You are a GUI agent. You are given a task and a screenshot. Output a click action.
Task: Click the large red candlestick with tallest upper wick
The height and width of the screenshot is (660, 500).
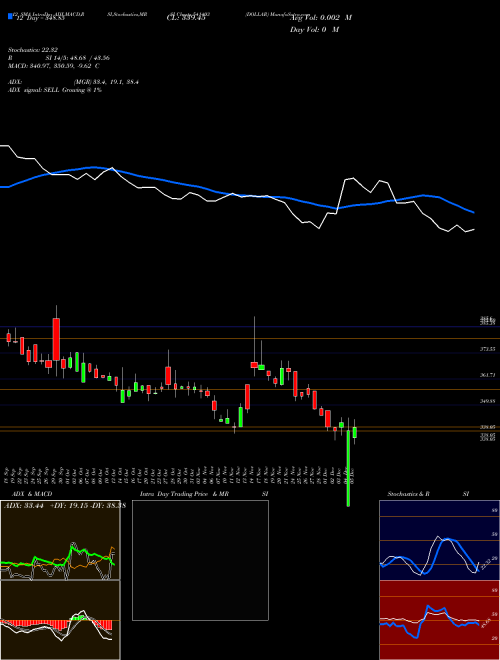pos(56,339)
